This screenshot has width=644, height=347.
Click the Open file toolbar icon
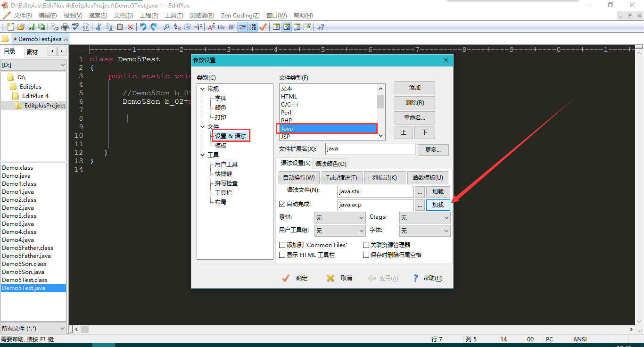click(21, 27)
